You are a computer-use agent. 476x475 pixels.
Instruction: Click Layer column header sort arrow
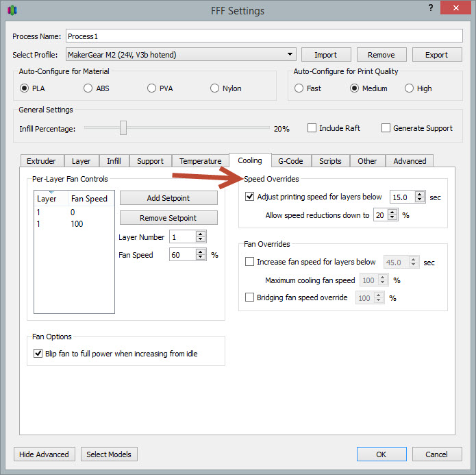pyautogui.click(x=51, y=193)
